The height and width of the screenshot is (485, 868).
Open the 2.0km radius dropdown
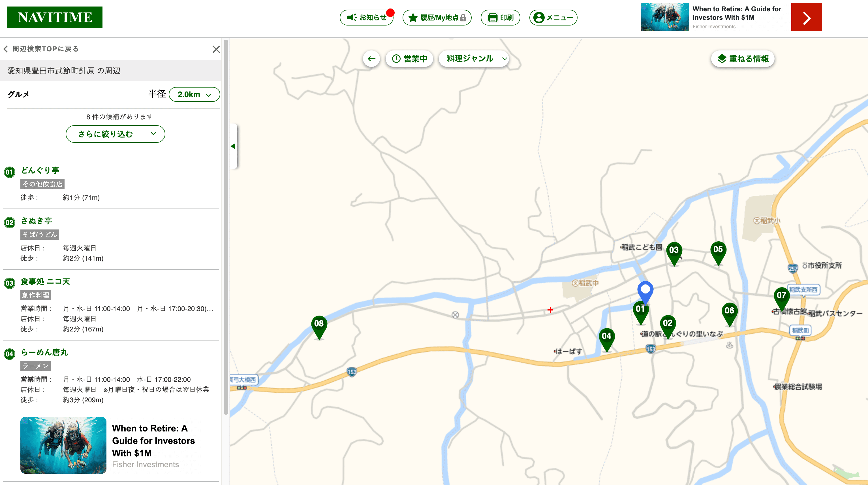[194, 94]
